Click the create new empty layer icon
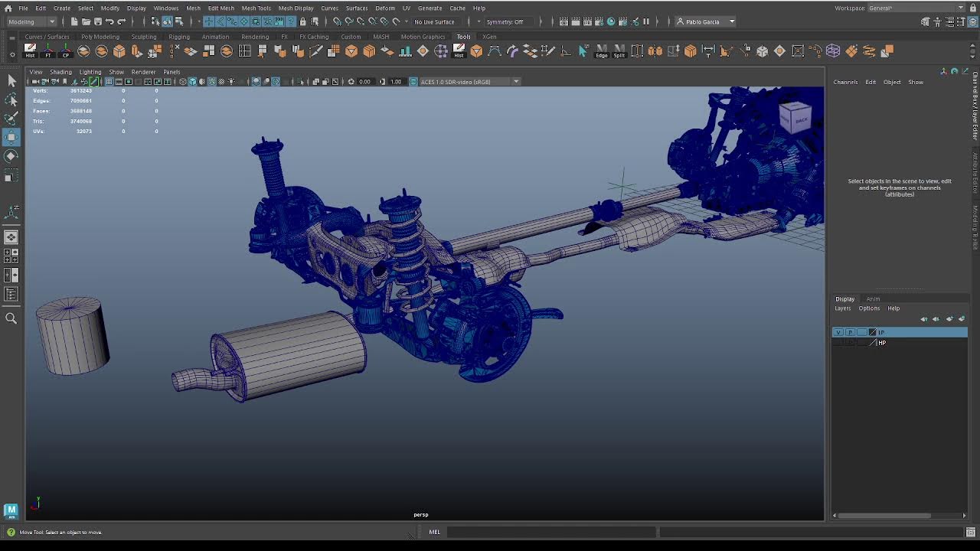Image resolution: width=980 pixels, height=551 pixels. point(950,319)
